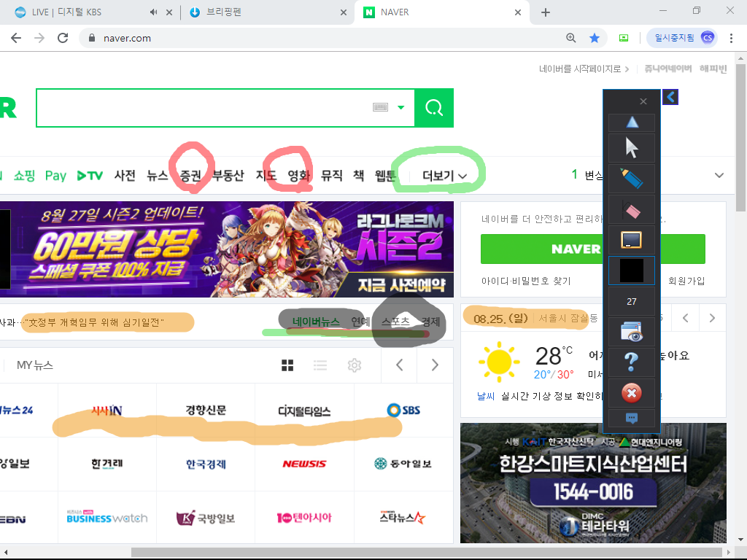Select the 네이버뉴스 news tab
The height and width of the screenshot is (560, 747).
(317, 322)
